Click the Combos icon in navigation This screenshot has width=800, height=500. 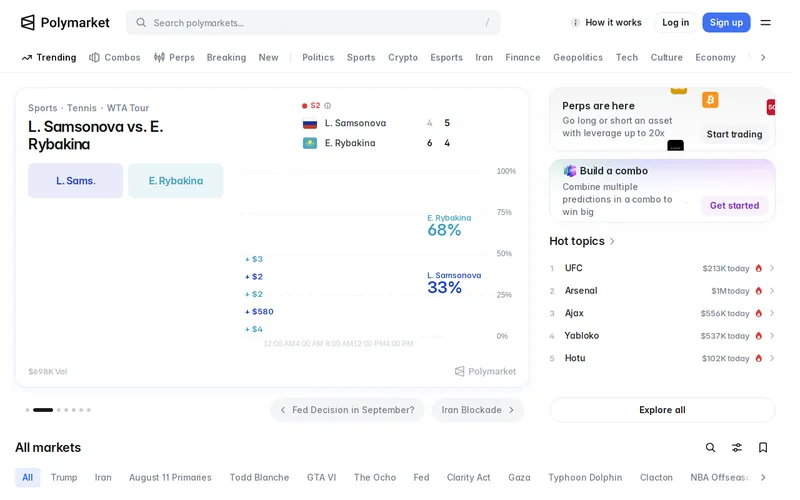pos(94,58)
